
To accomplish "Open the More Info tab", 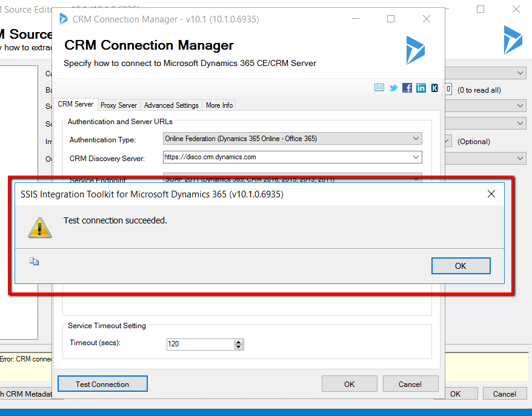I will click(219, 105).
